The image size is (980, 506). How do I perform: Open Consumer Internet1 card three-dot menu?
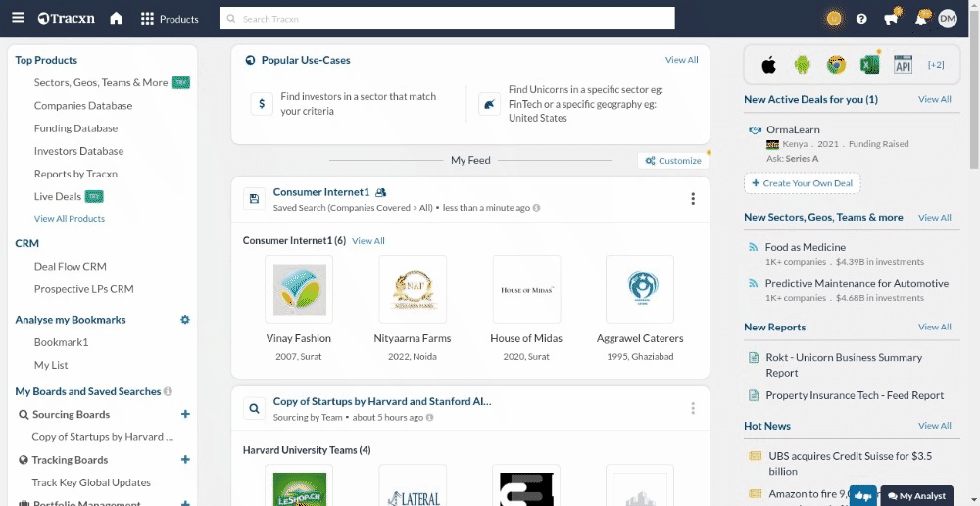tap(693, 199)
